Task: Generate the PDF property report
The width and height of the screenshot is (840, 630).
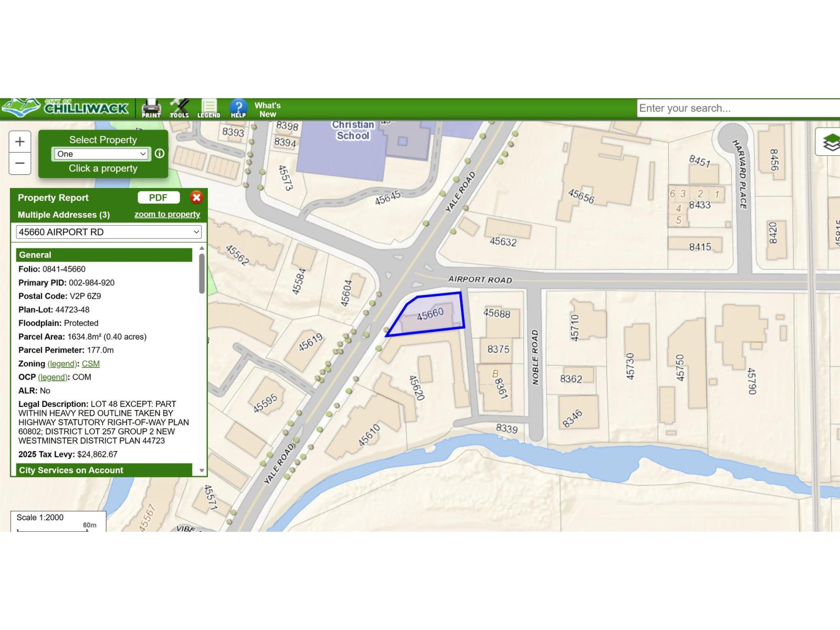Action: (159, 197)
